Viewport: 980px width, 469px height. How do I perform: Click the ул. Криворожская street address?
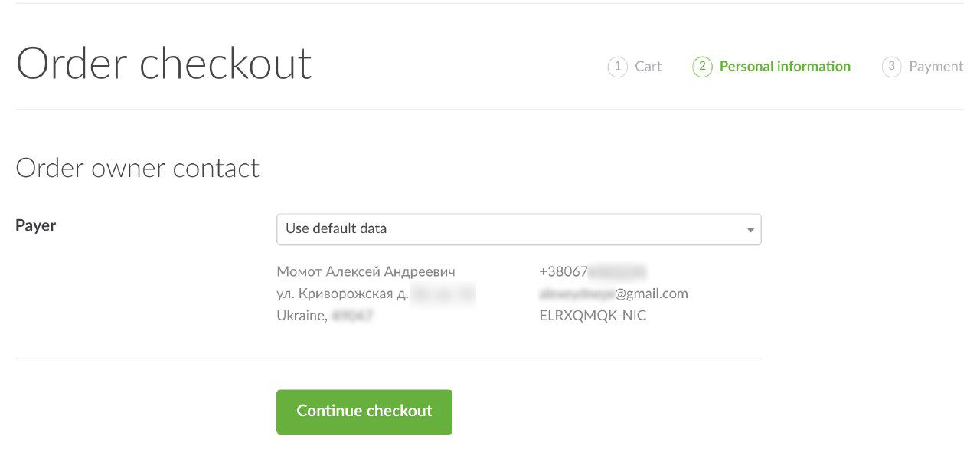coord(342,294)
